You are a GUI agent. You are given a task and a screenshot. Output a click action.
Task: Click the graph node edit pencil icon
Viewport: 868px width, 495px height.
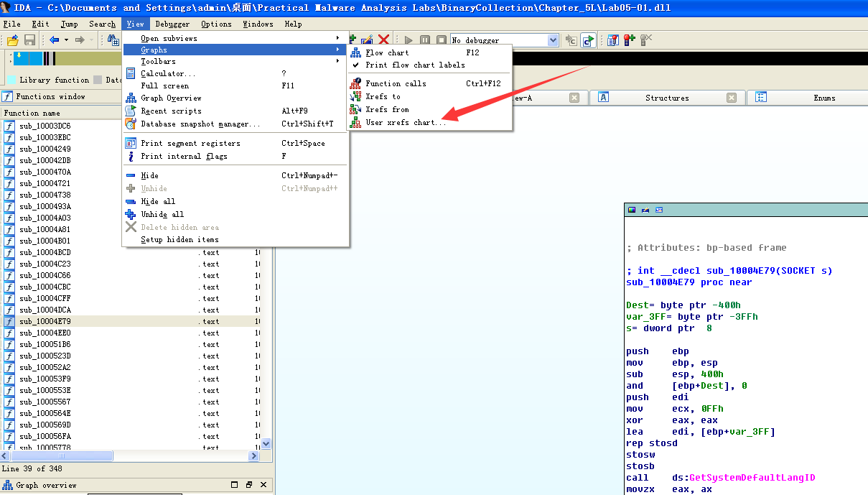(x=645, y=210)
